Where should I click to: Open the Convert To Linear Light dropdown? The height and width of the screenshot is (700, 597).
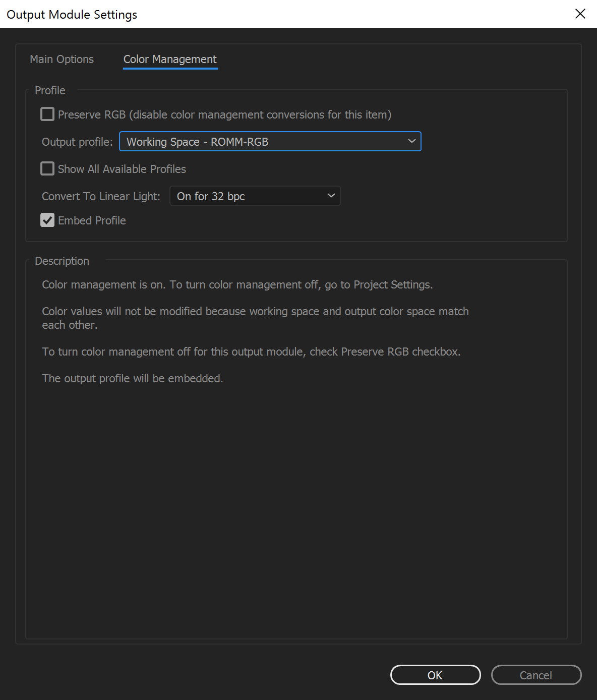coord(255,196)
